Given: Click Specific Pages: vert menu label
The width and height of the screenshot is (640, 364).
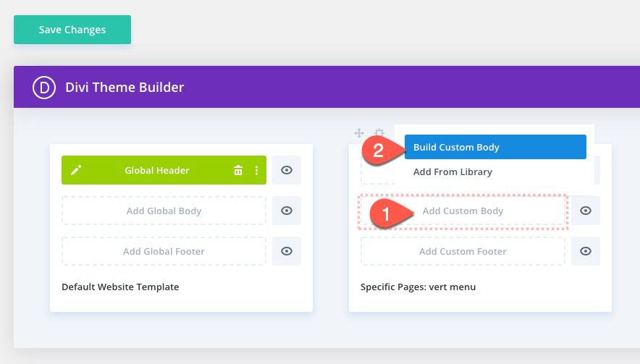Looking at the screenshot, I should (418, 287).
